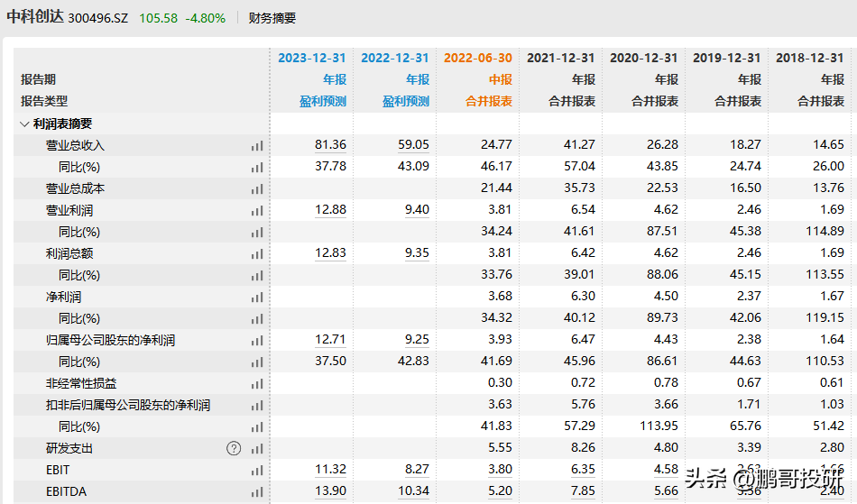Click the 2020 value 113.95 growth cell

659,426
